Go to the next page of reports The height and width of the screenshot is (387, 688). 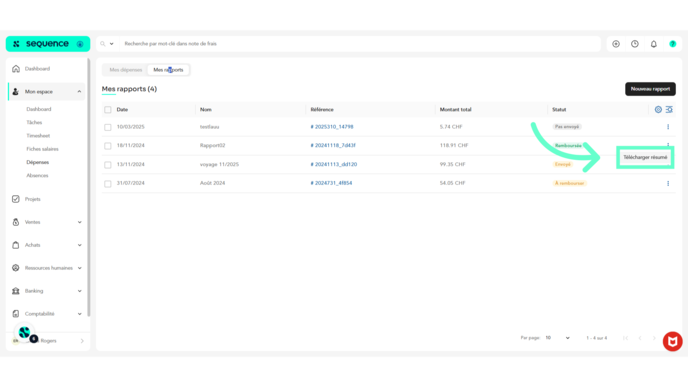[x=654, y=338]
